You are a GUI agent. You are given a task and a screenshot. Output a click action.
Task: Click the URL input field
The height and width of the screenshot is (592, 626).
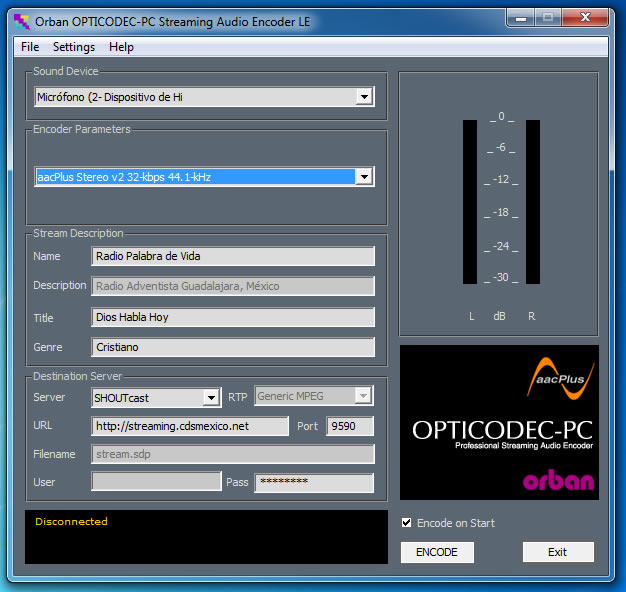click(190, 426)
